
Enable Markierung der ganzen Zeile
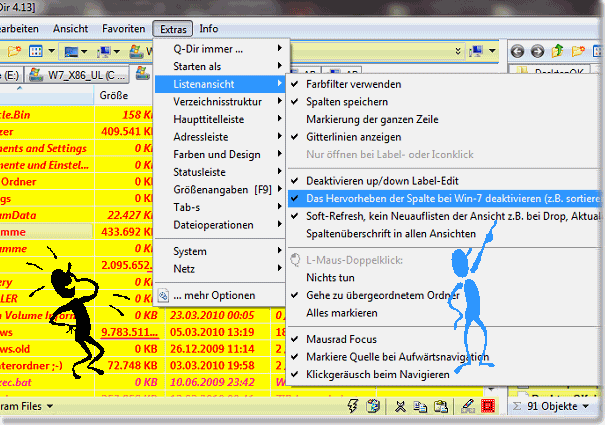[x=444, y=119]
